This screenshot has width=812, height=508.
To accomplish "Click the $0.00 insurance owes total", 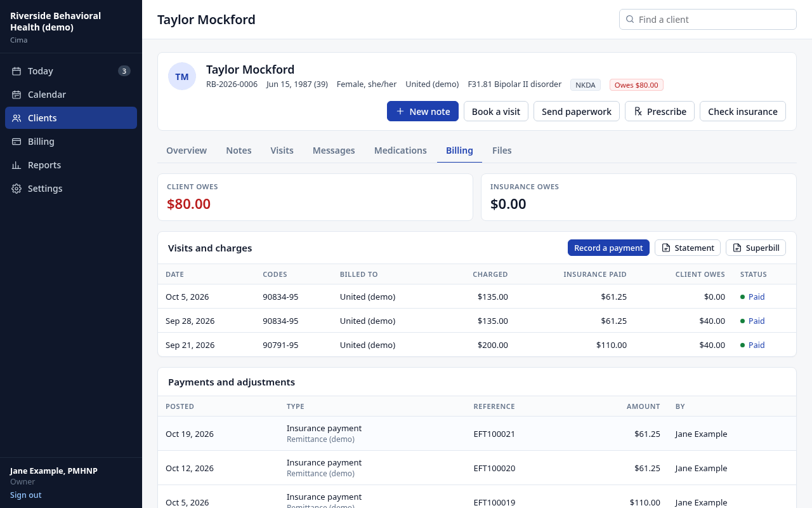I will [x=508, y=204].
